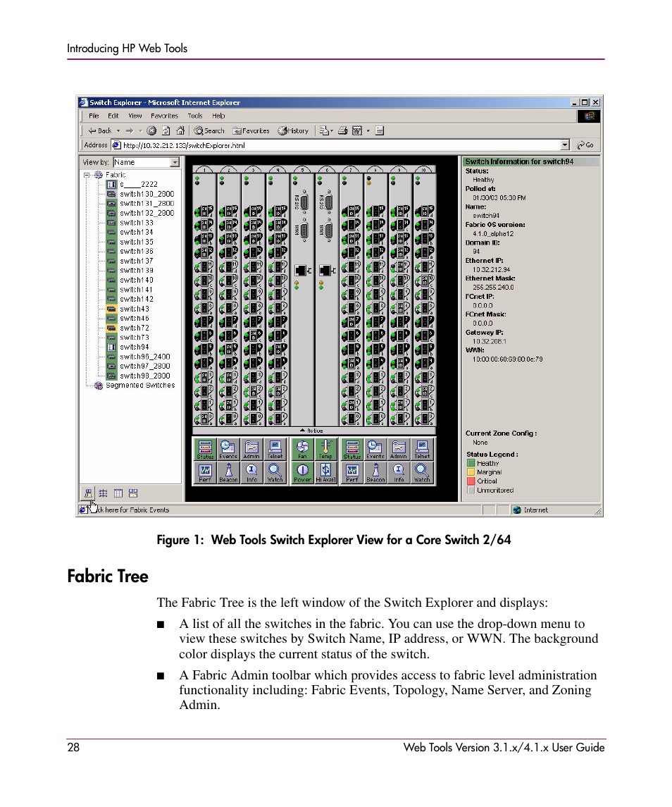Select switch72 in the Fabric tree
The image size is (672, 807).
click(x=135, y=328)
